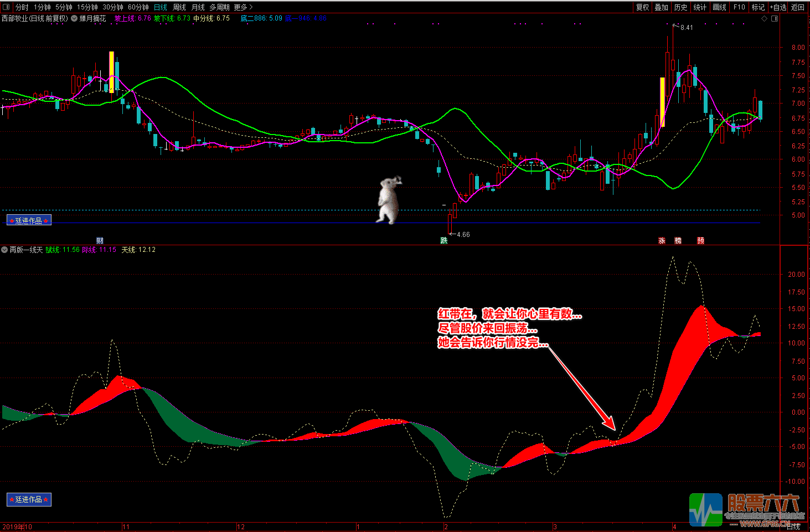Toggle the right side panel icon
This screenshot has height=532, width=810.
tap(775, 19)
